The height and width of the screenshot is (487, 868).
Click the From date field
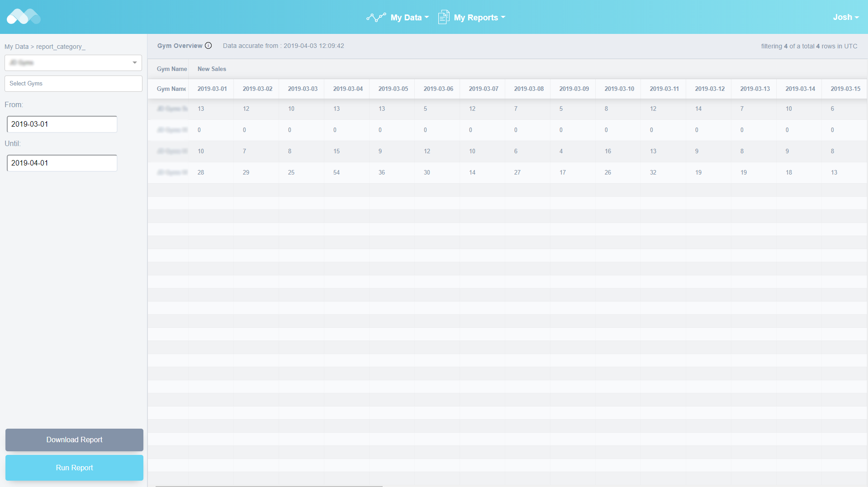click(62, 124)
